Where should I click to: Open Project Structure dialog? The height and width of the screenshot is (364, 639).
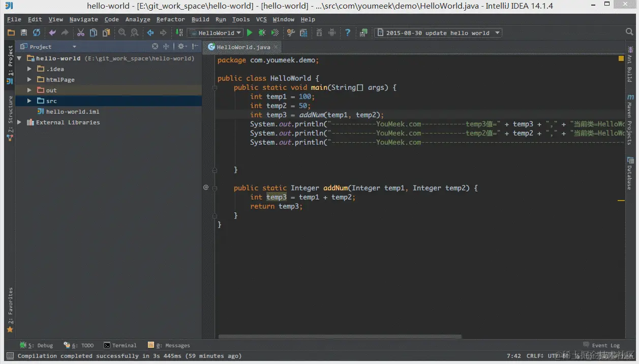(303, 32)
